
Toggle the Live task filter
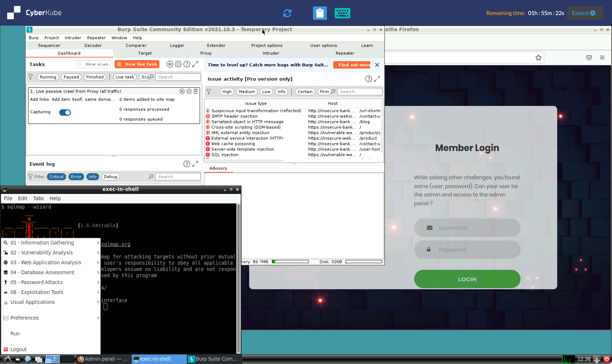coord(125,77)
